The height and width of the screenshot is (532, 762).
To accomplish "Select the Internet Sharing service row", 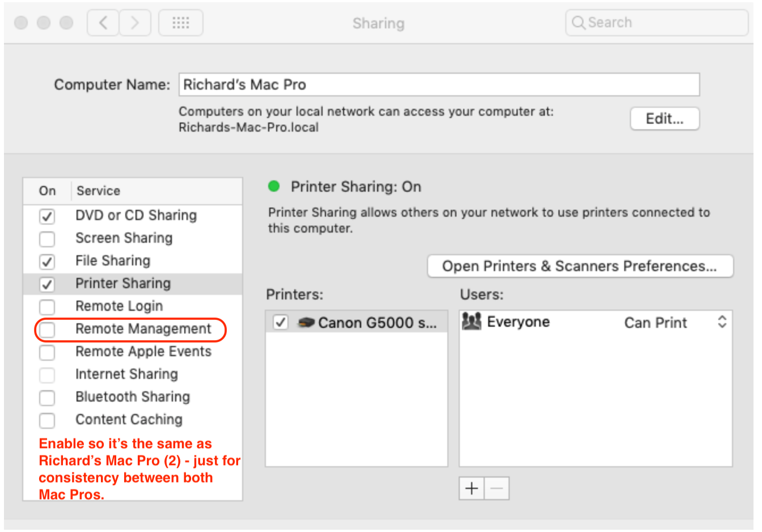I will 133,374.
